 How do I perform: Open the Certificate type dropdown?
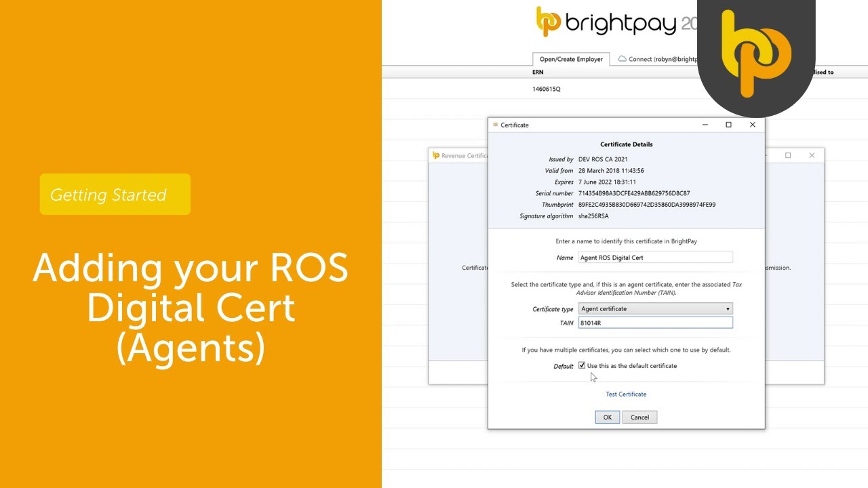coord(656,308)
